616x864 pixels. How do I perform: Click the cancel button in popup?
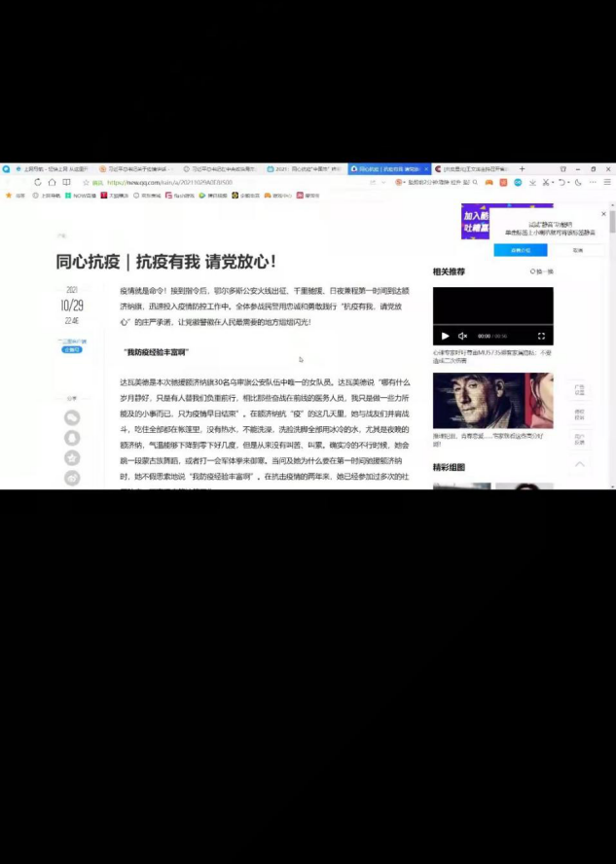coord(577,250)
